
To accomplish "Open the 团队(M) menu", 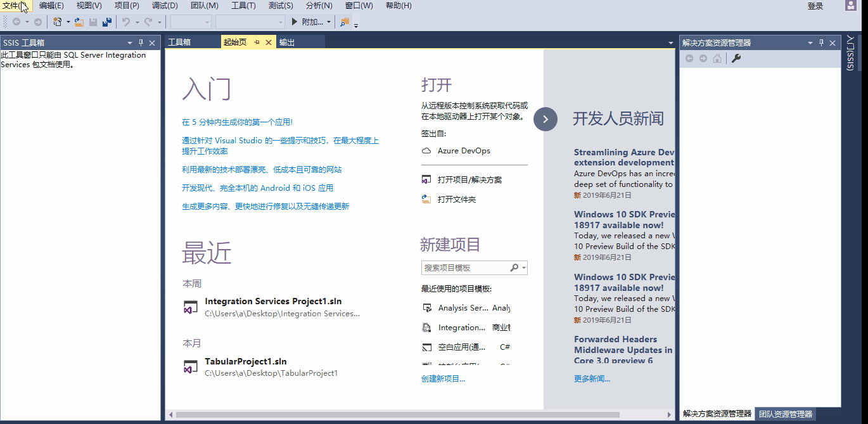I will 204,6.
